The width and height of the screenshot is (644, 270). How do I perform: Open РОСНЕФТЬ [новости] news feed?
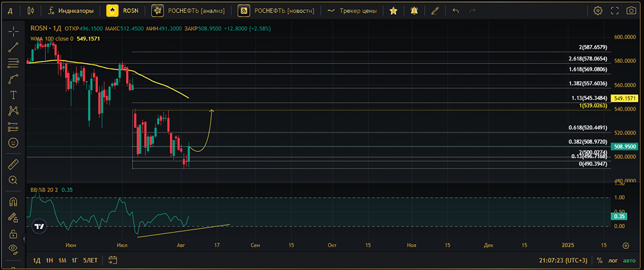(276, 11)
